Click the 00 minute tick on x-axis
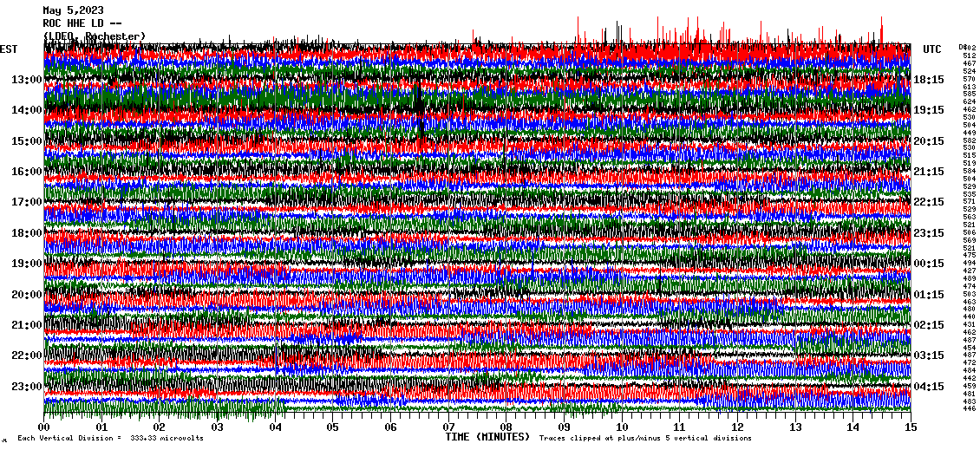The image size is (980, 450). pyautogui.click(x=44, y=427)
